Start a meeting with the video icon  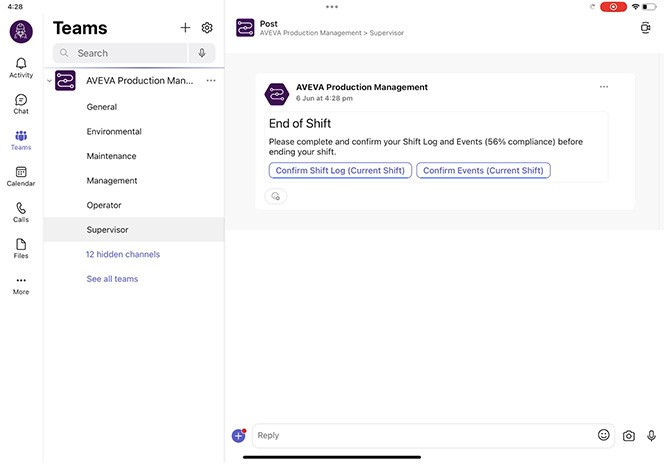pyautogui.click(x=645, y=28)
